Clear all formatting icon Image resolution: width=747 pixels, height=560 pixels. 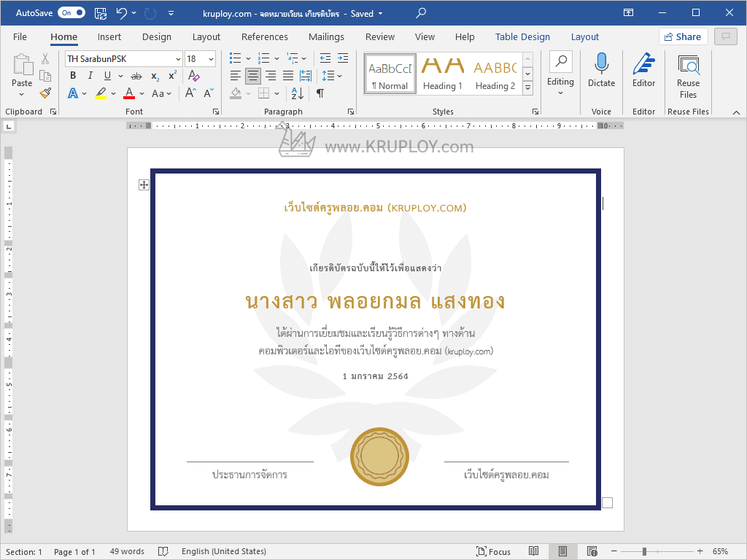(x=193, y=76)
